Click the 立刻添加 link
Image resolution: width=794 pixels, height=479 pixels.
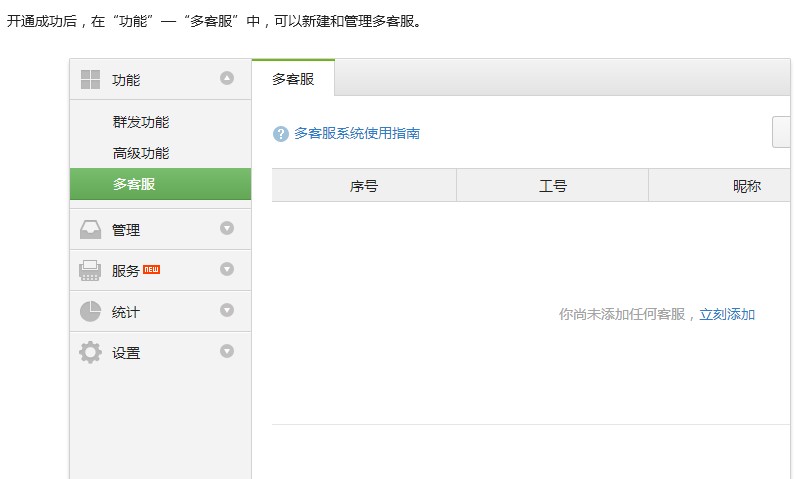pos(727,314)
